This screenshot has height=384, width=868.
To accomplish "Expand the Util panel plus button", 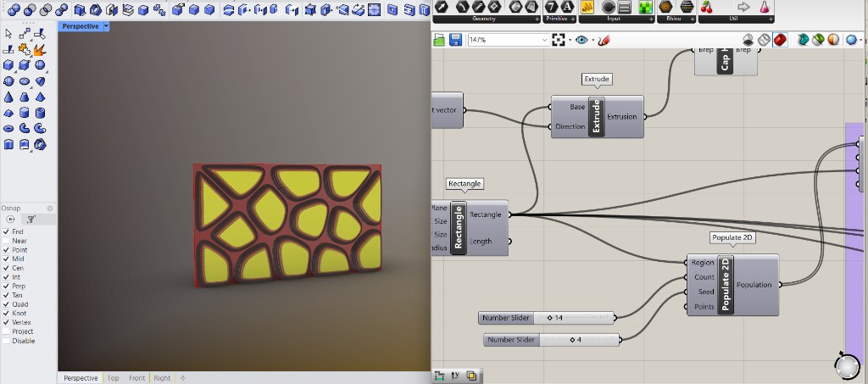I will point(771,19).
